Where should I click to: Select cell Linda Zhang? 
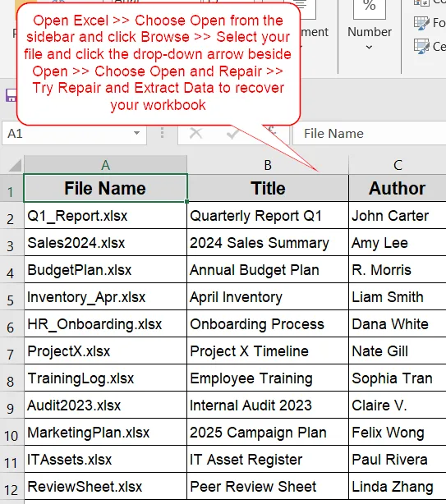[398, 486]
